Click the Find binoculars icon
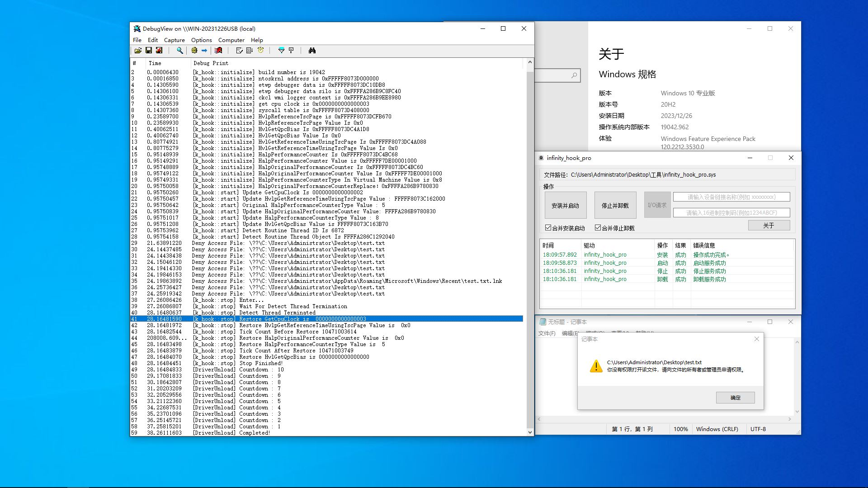Image resolution: width=868 pixels, height=488 pixels. pos(312,51)
